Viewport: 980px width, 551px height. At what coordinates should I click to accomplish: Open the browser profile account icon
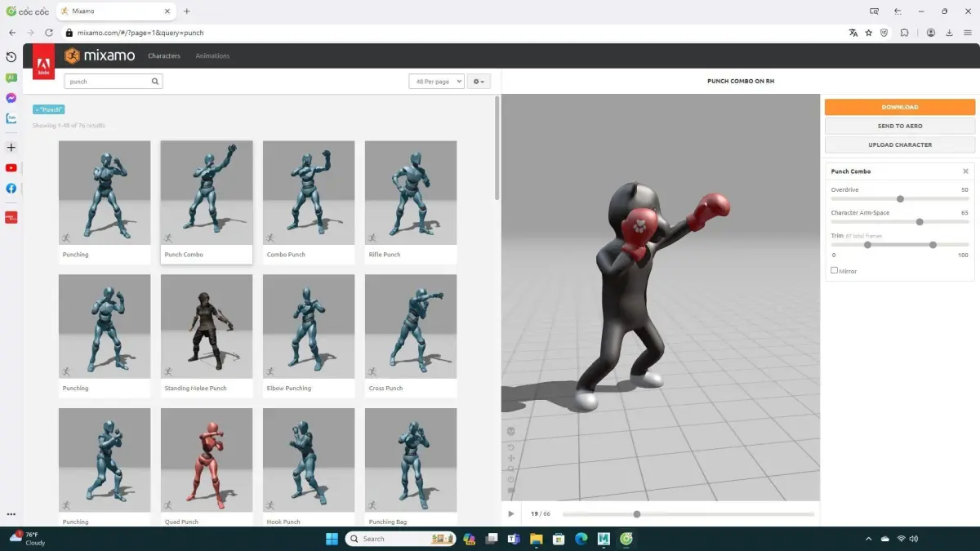[x=931, y=33]
